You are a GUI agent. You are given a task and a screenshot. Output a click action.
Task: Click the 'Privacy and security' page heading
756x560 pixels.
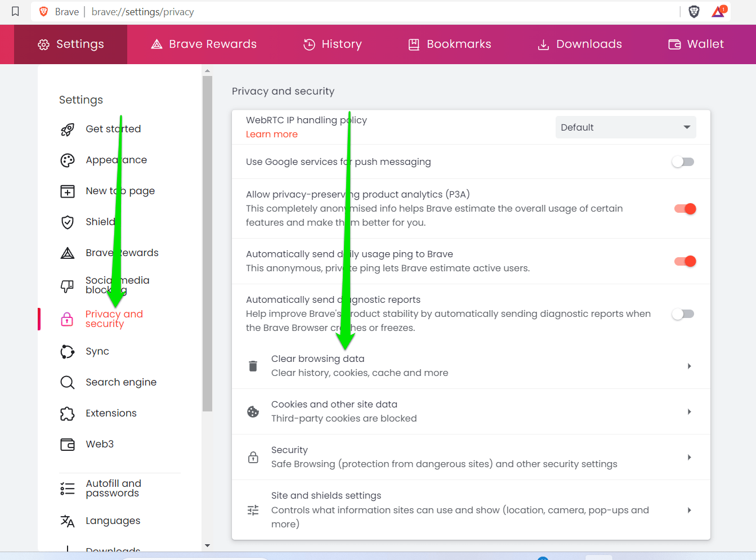point(283,91)
